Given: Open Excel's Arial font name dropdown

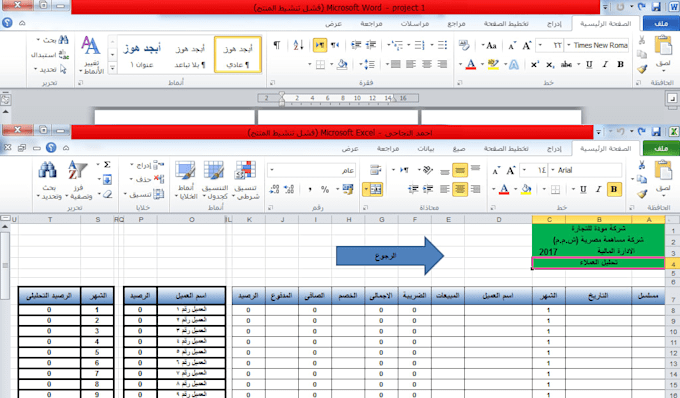Looking at the screenshot, I should tap(553, 170).
